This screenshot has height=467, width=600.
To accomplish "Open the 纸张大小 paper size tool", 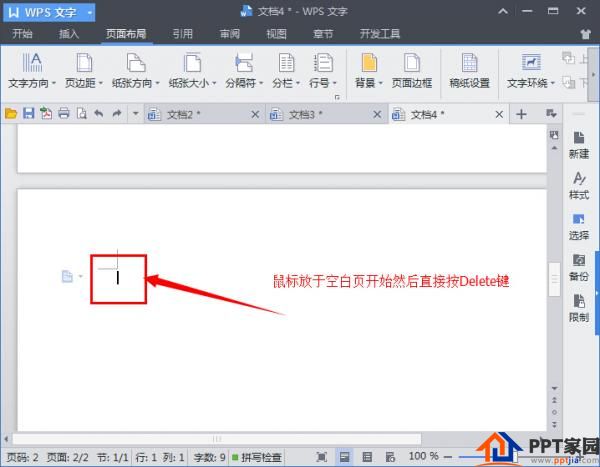I will (192, 71).
